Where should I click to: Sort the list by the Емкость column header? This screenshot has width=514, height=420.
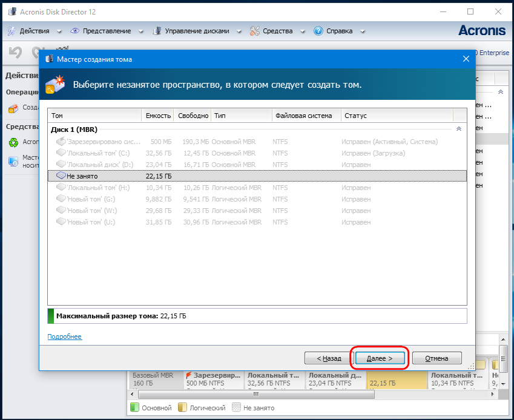(x=157, y=116)
